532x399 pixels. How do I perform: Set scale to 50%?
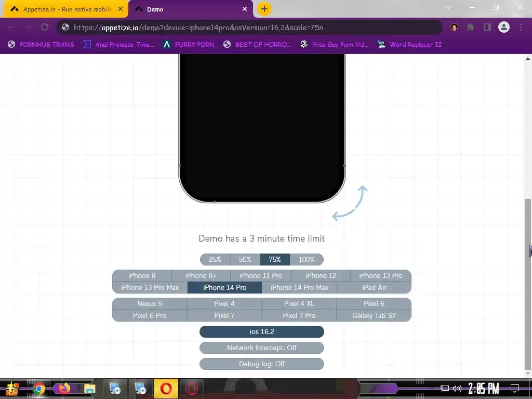[245, 260]
